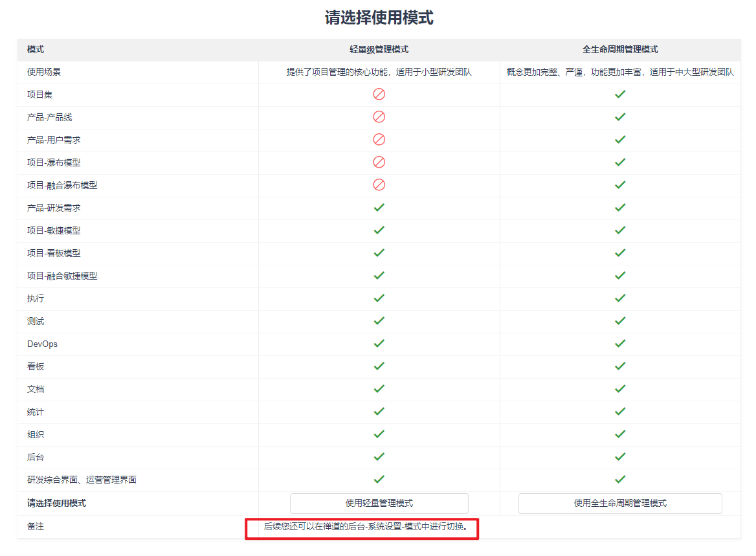Image resolution: width=756 pixels, height=556 pixels.
Task: Click 全生命周期 checkmark in 后台 row
Action: [620, 457]
